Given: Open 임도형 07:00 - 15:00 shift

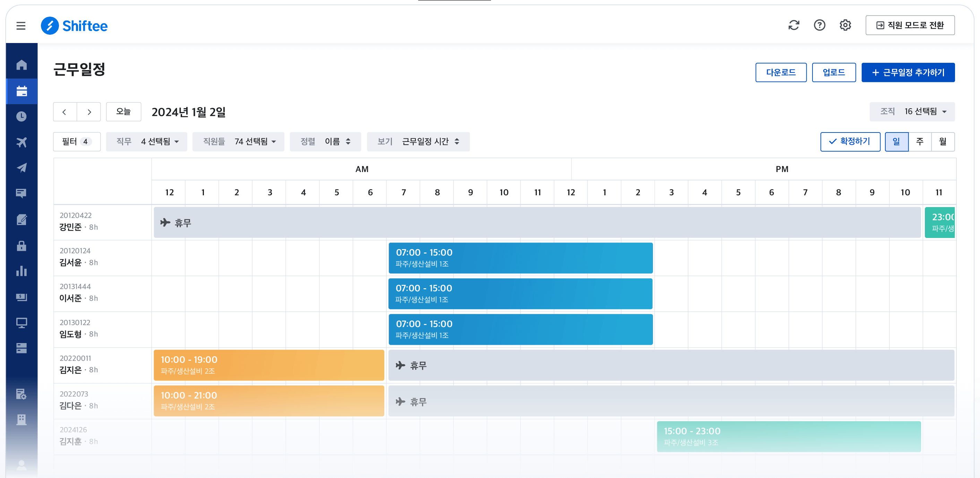Looking at the screenshot, I should point(521,330).
